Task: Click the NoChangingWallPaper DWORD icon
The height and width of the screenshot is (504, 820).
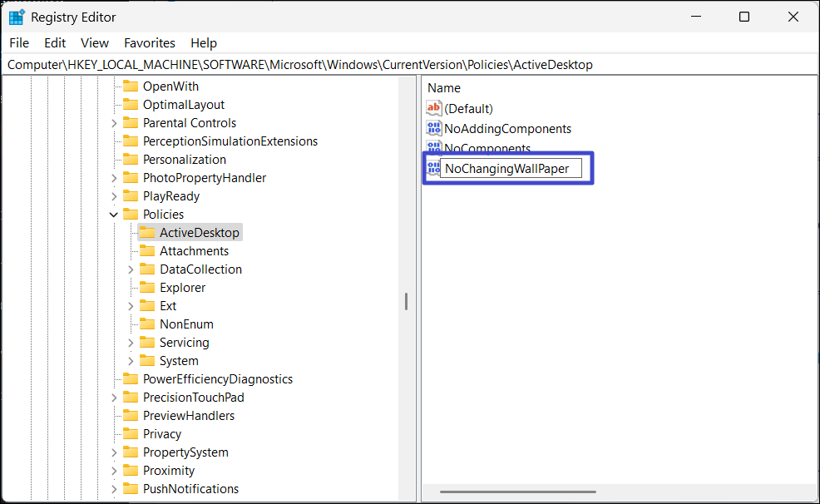Action: tap(433, 168)
